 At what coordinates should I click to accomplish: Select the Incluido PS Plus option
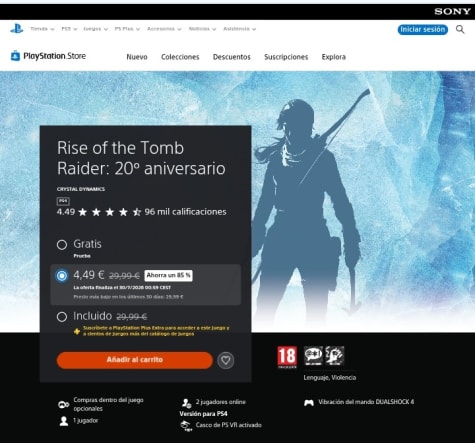pyautogui.click(x=62, y=317)
